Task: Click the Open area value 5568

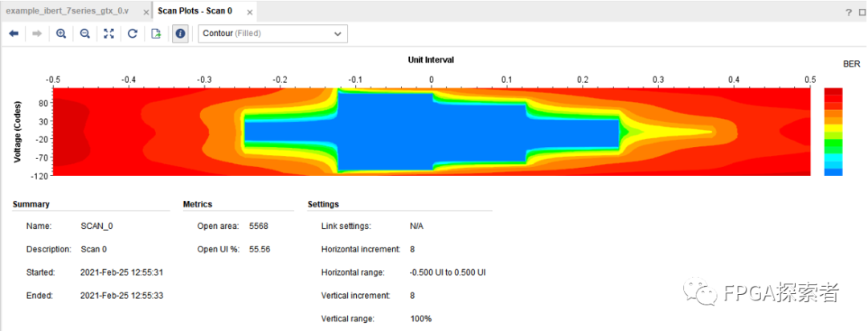Action: pos(259,227)
